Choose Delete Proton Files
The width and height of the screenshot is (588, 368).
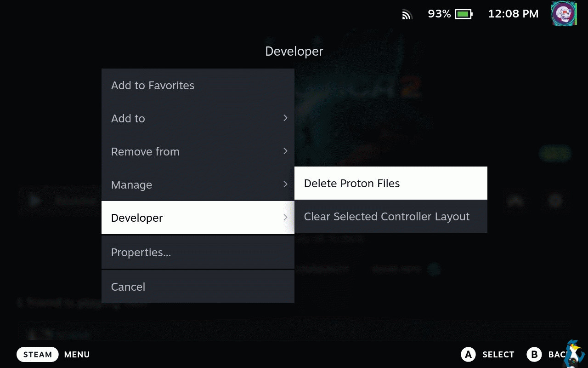pos(390,183)
